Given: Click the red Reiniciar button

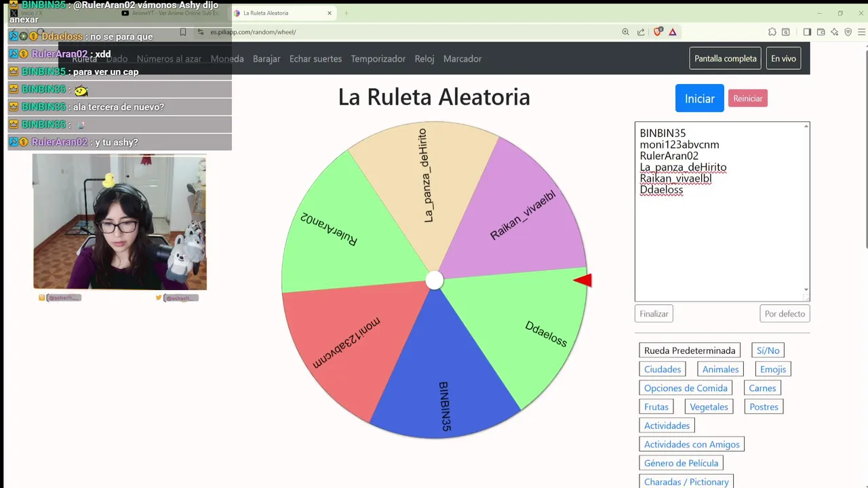Looking at the screenshot, I should 748,98.
